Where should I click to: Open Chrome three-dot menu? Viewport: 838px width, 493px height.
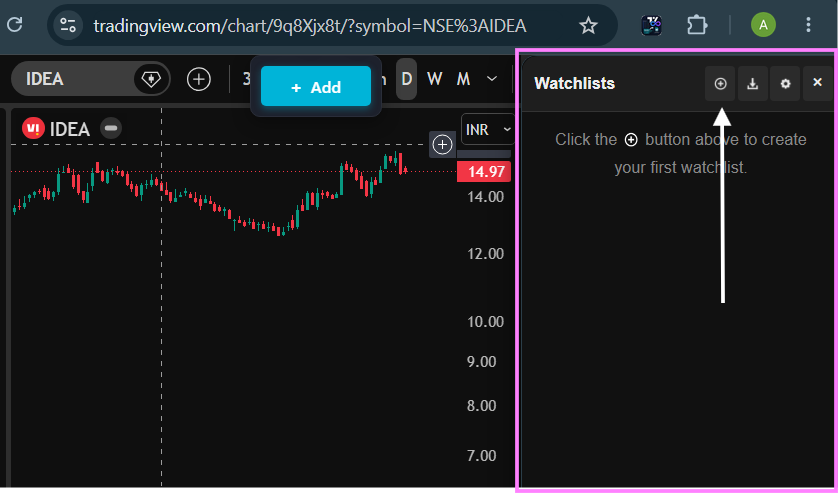(x=808, y=25)
